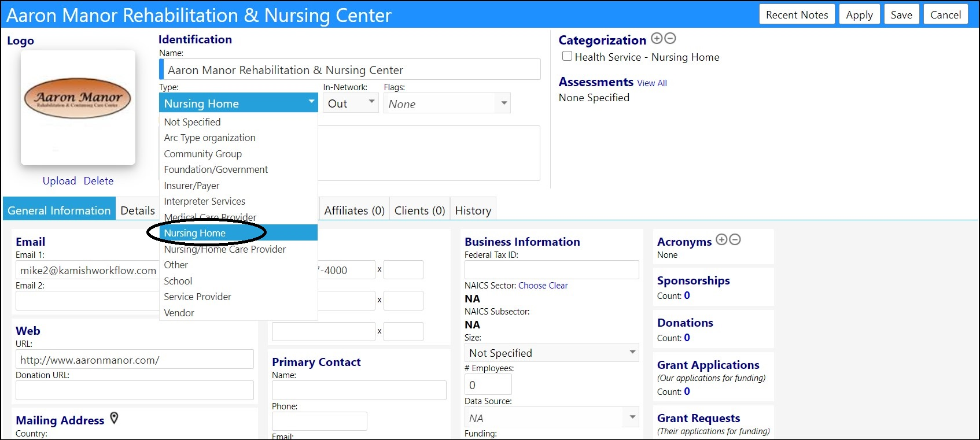Edit the website URL field

pos(135,360)
